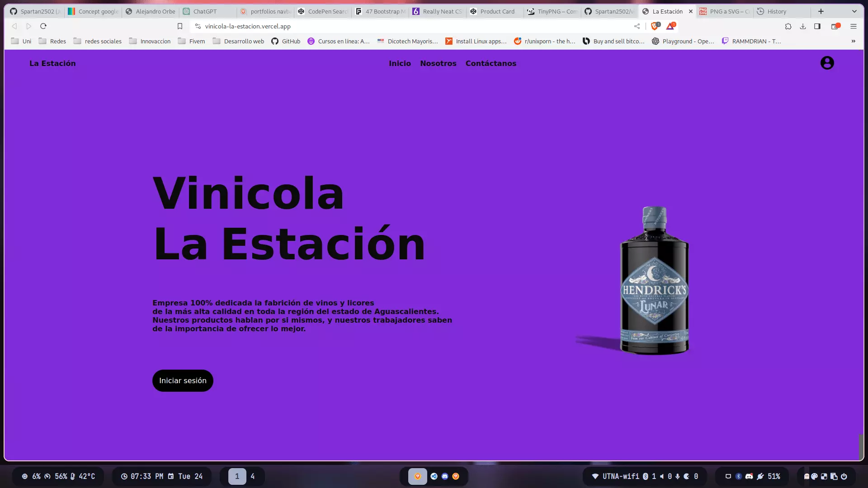Close the La Estación tab
Image resolution: width=868 pixels, height=488 pixels.
[691, 11]
